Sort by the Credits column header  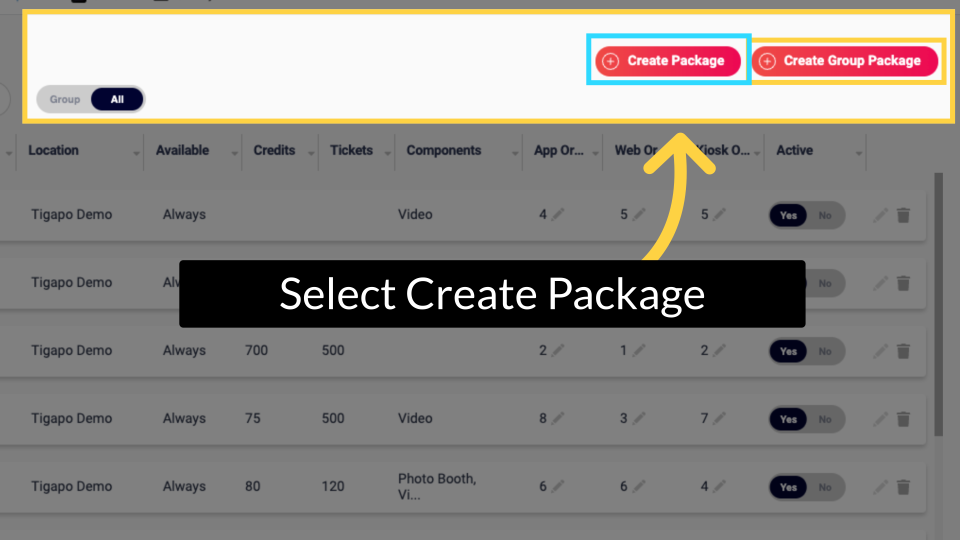[274, 150]
